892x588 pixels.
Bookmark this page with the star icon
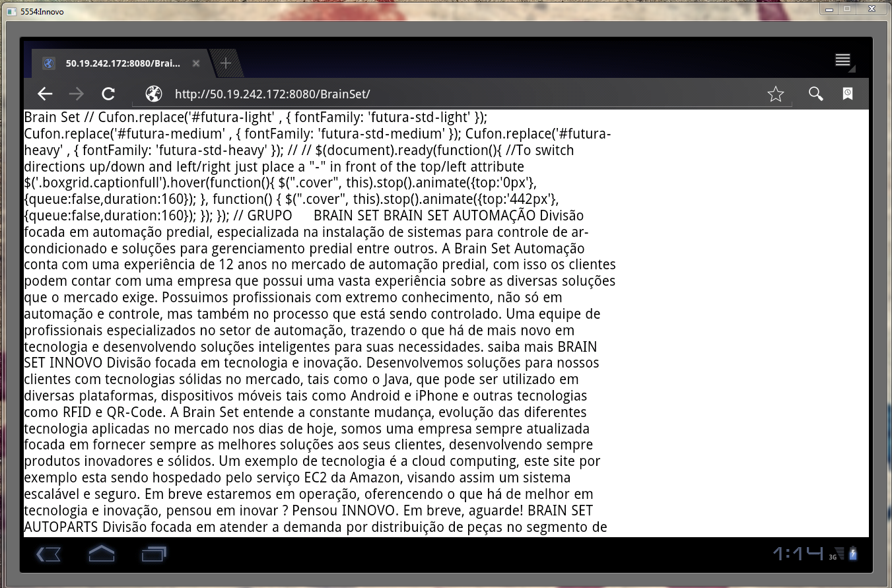[x=776, y=94]
